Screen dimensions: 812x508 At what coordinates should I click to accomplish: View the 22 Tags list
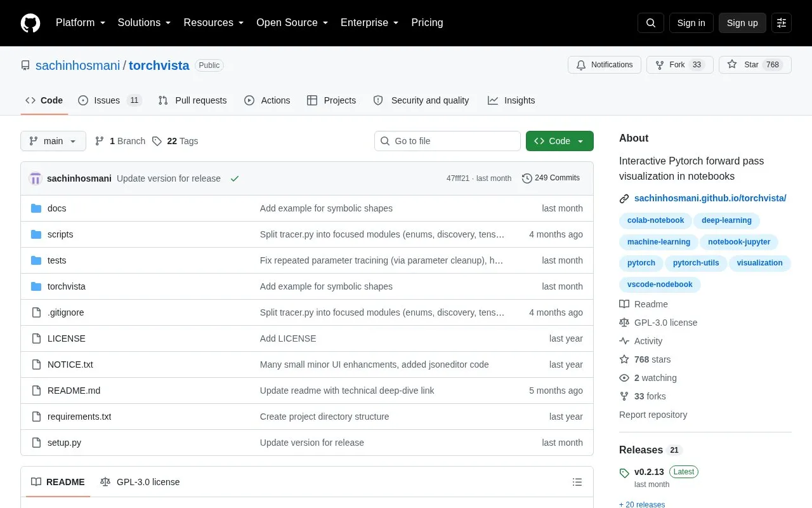[x=175, y=141]
